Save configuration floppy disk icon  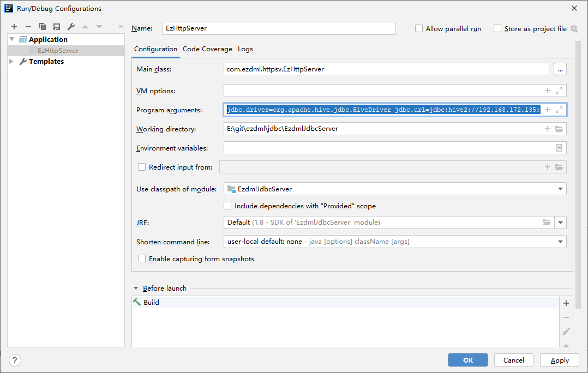point(57,27)
